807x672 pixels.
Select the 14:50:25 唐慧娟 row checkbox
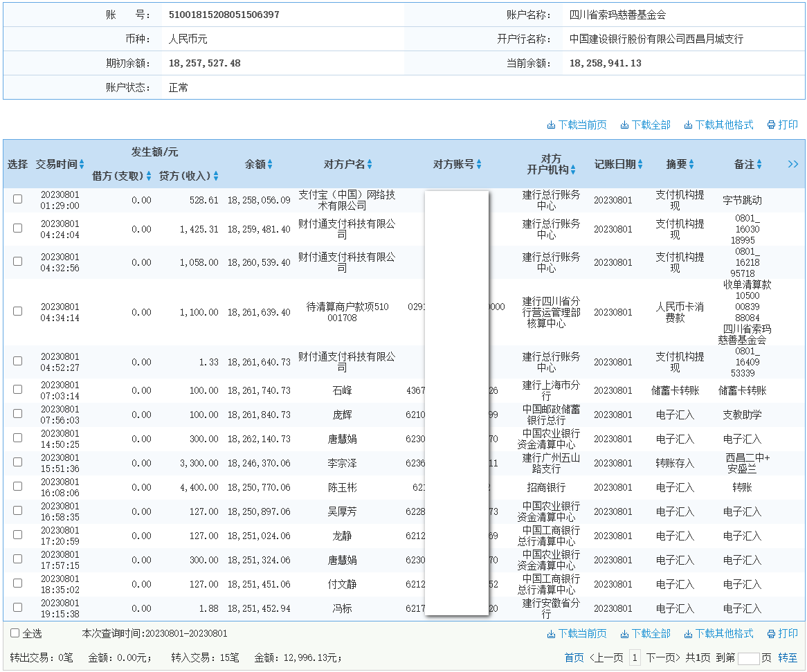click(17, 438)
